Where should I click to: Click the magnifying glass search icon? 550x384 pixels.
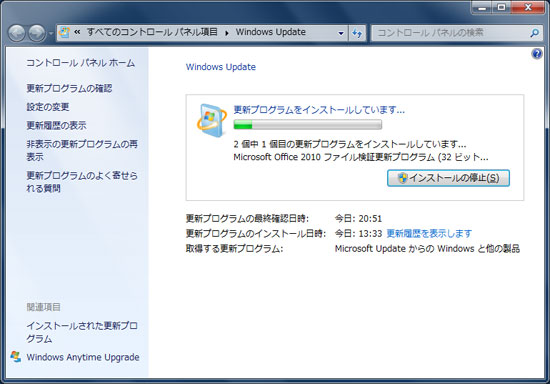(x=535, y=33)
